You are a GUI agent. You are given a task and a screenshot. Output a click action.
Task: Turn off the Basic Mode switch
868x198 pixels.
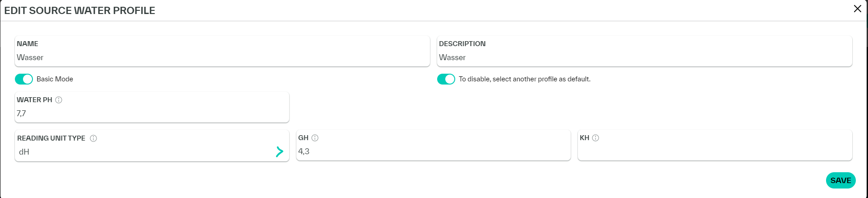pos(24,79)
